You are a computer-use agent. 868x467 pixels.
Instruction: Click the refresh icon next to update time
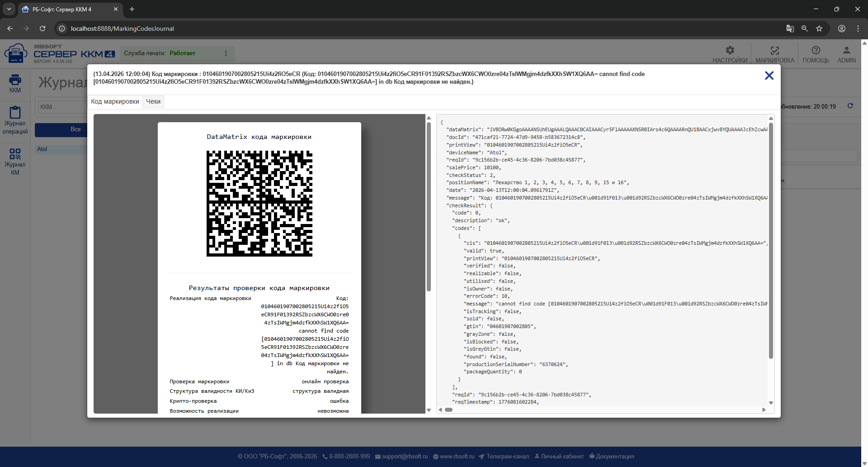pos(850,106)
